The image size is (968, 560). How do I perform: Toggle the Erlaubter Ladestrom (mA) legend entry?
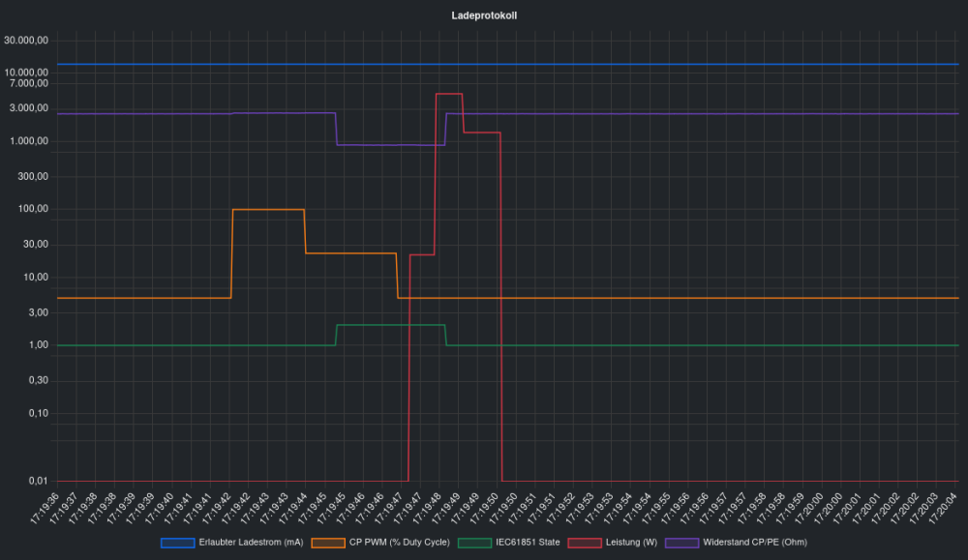pos(232,543)
